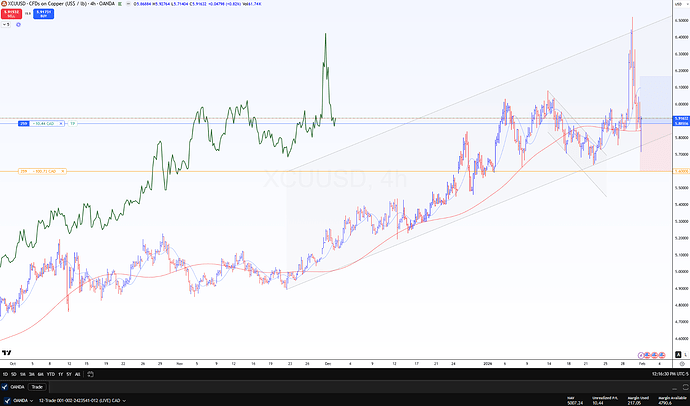Open the indicator settings gear icon
Screen dimensions: 690x406
tap(18, 25)
